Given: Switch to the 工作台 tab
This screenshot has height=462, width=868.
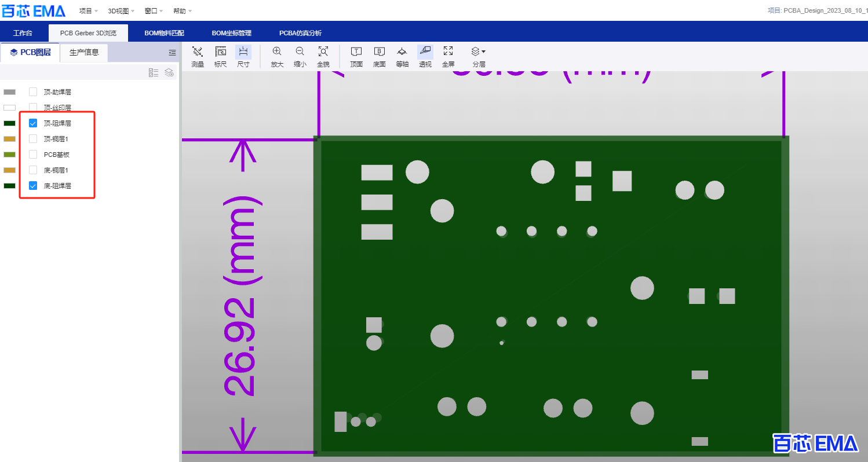Looking at the screenshot, I should click(23, 33).
